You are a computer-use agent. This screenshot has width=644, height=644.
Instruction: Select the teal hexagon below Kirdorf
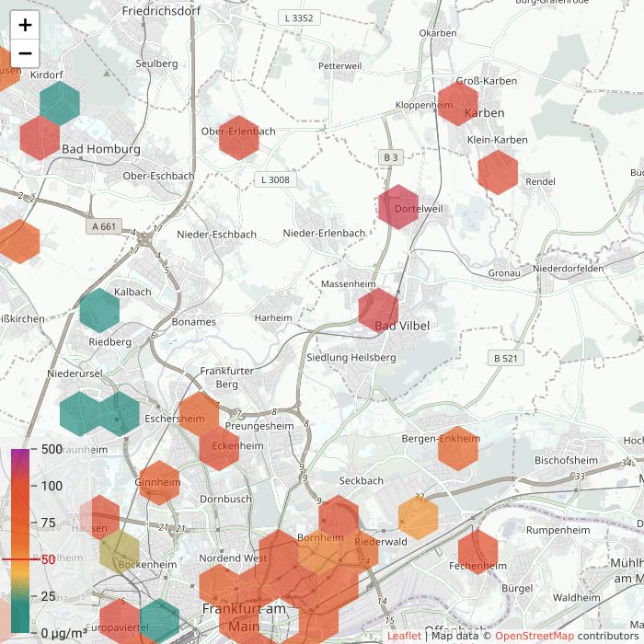pyautogui.click(x=60, y=103)
